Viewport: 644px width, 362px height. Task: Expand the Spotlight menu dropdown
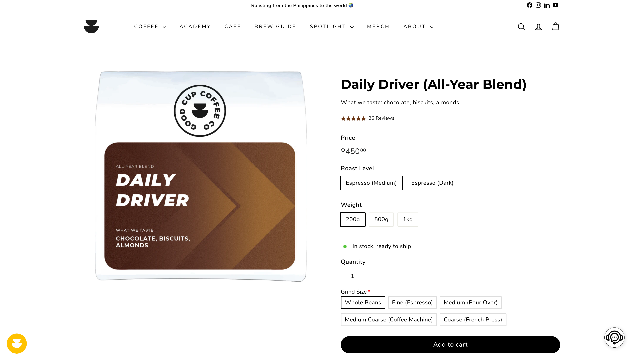click(332, 26)
